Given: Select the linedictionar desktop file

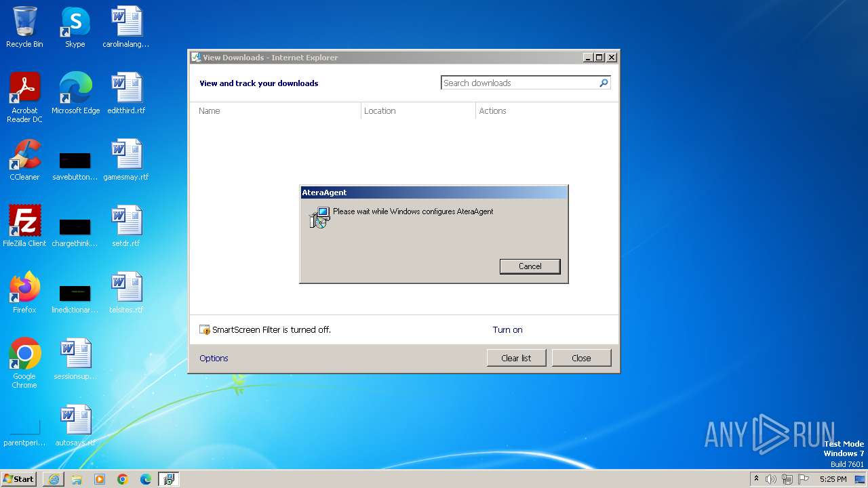Looking at the screenshot, I should [x=75, y=299].
